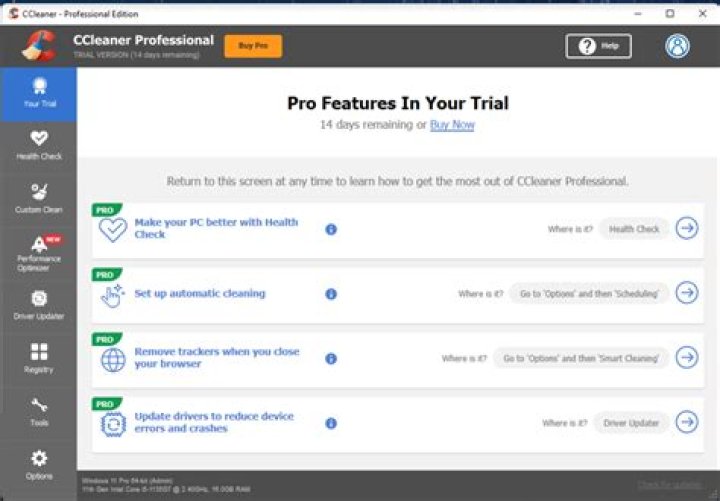Click the heart icon in the Health Check feature row
The image size is (720, 501).
pyautogui.click(x=113, y=230)
